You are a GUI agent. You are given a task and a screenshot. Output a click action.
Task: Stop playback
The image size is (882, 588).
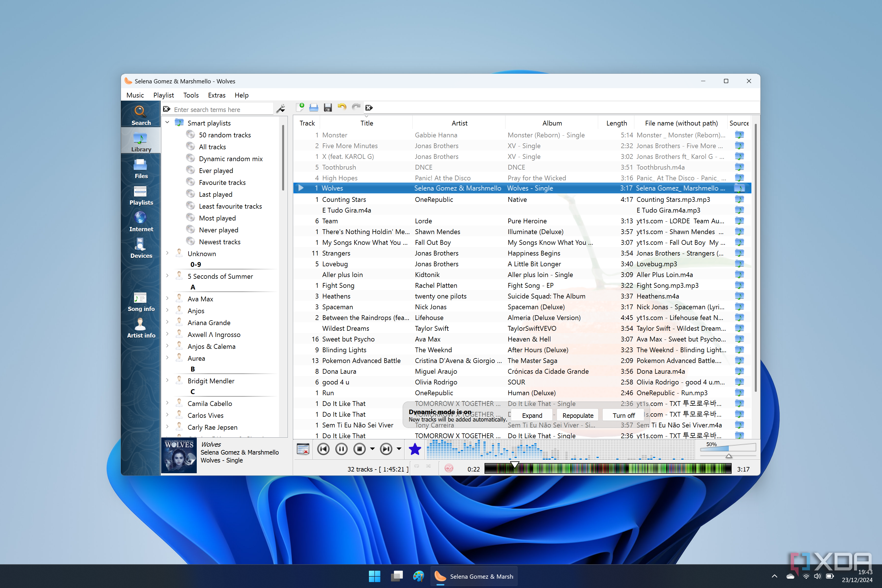point(359,449)
